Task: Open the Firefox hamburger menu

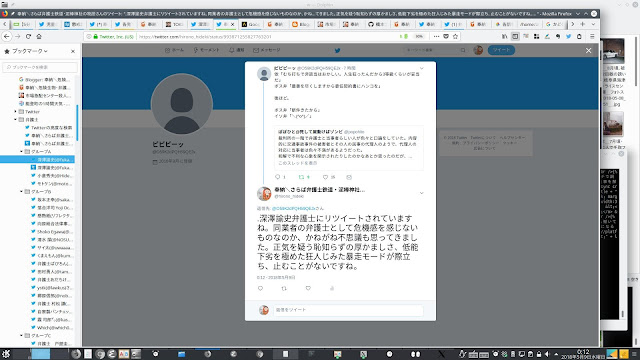Action: 592,36
